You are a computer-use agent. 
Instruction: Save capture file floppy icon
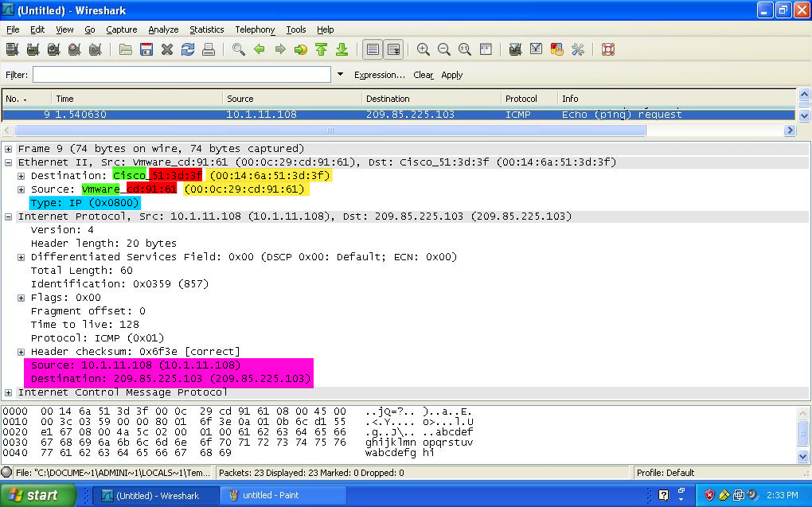[x=146, y=49]
